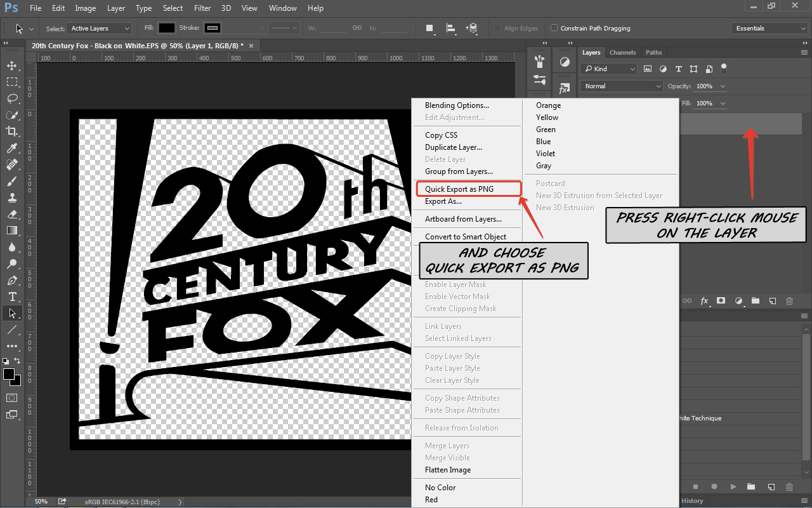Choose Quick Export as PNG
Screen dimensions: 812x508
[469, 189]
